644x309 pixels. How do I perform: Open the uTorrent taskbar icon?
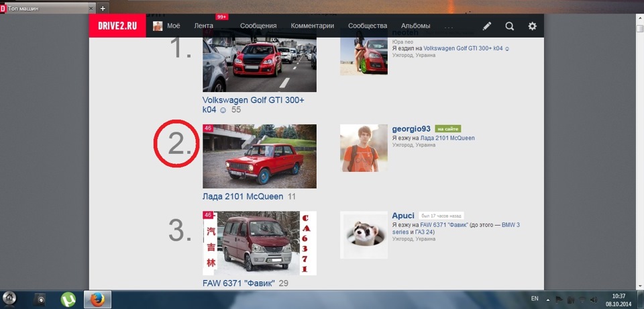68,299
